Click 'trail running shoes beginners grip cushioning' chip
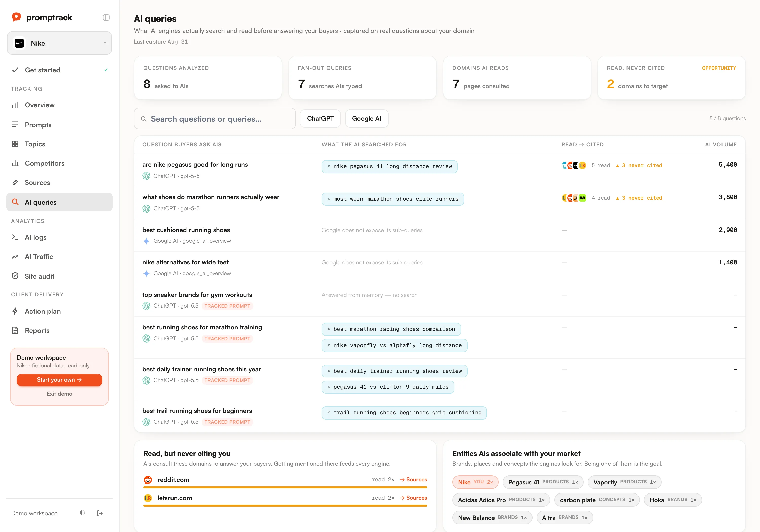760x532 pixels. 404,413
